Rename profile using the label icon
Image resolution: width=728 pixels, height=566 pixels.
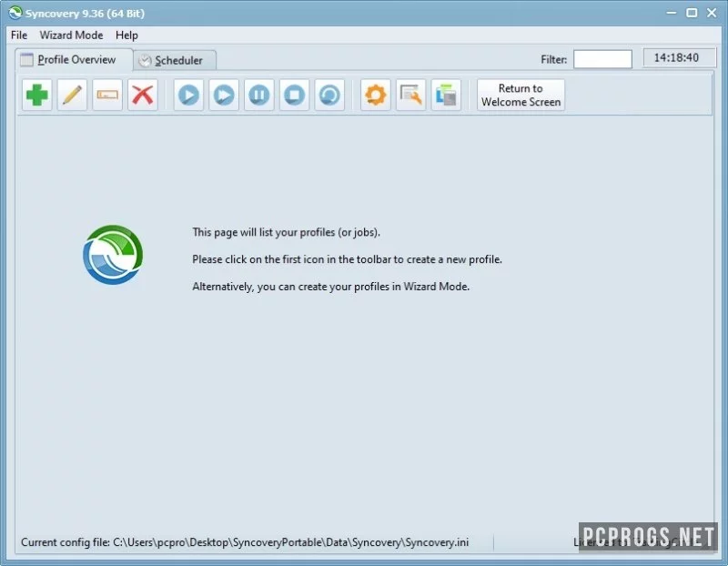click(x=107, y=96)
